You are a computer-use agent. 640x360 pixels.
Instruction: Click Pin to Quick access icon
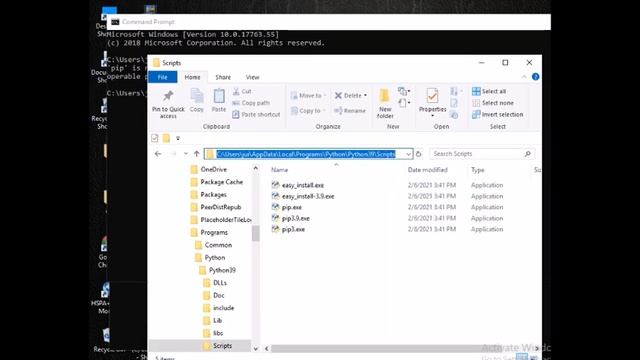click(x=168, y=96)
